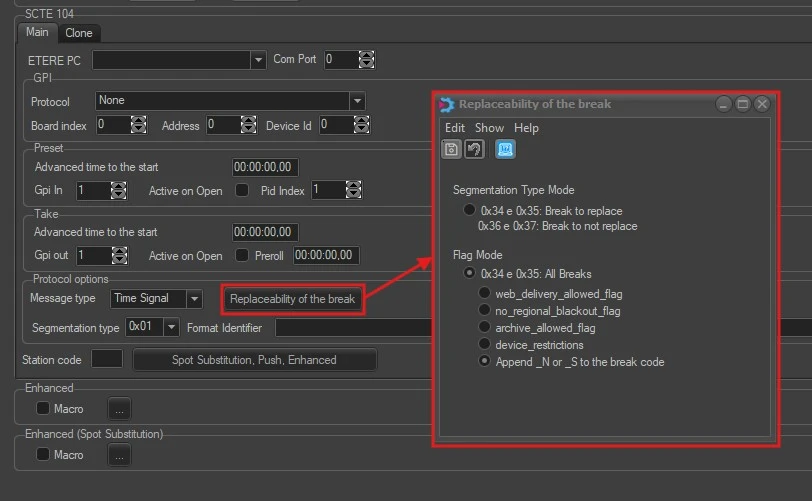The height and width of the screenshot is (501, 812).
Task: Open the GPI Protocol dropdown
Action: [x=356, y=101]
